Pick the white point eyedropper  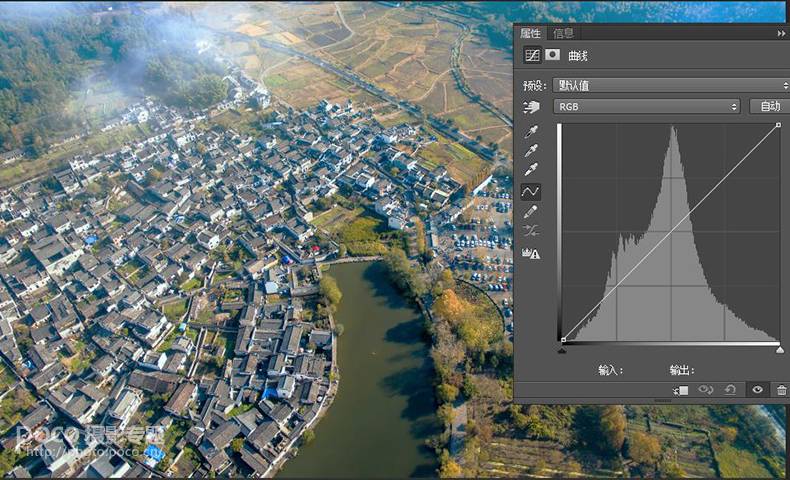pyautogui.click(x=531, y=169)
